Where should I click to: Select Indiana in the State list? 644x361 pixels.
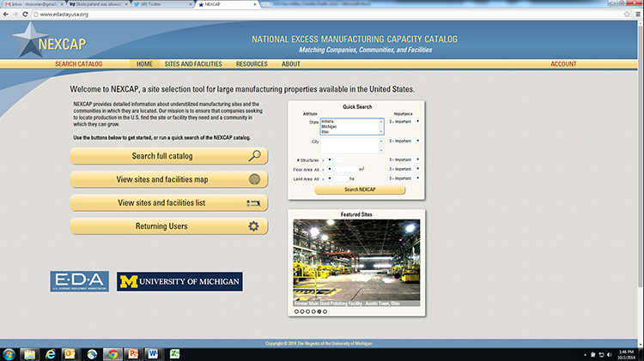click(x=327, y=122)
